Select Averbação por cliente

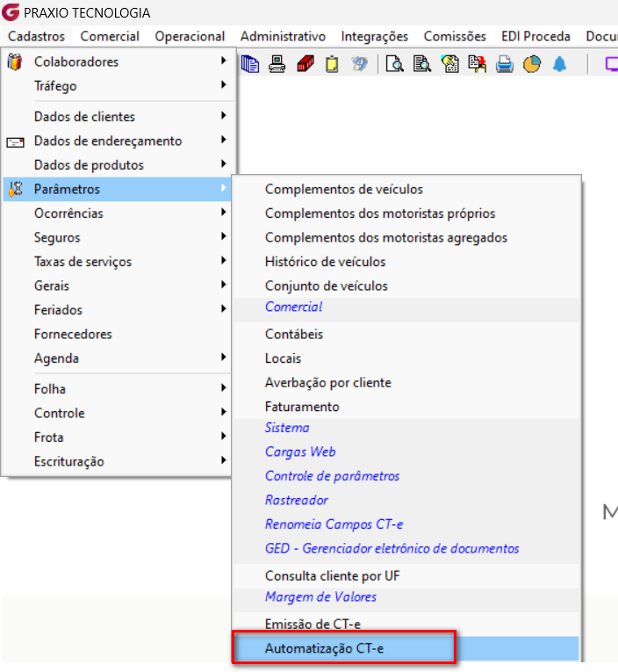tap(406, 383)
